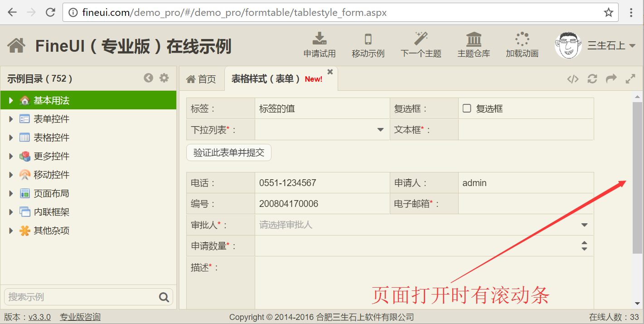This screenshot has height=324, width=644.
Task: Expand the 表单控件 tree node
Action: tap(11, 119)
